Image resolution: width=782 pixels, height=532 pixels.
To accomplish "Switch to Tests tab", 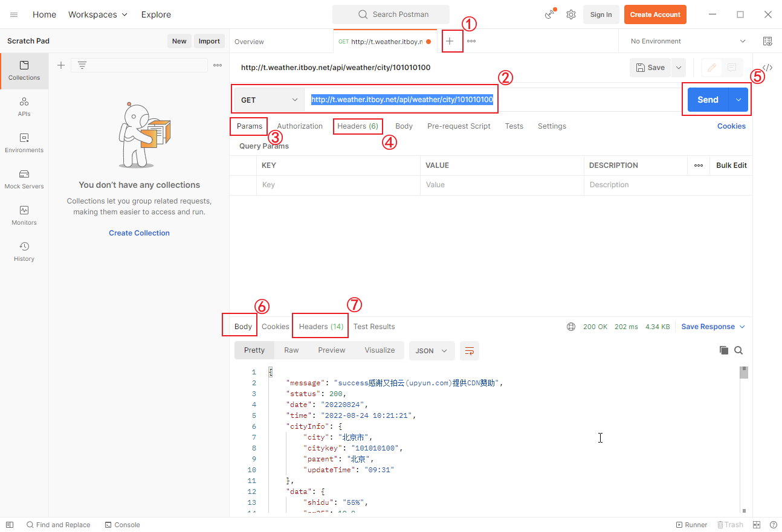I will (514, 126).
